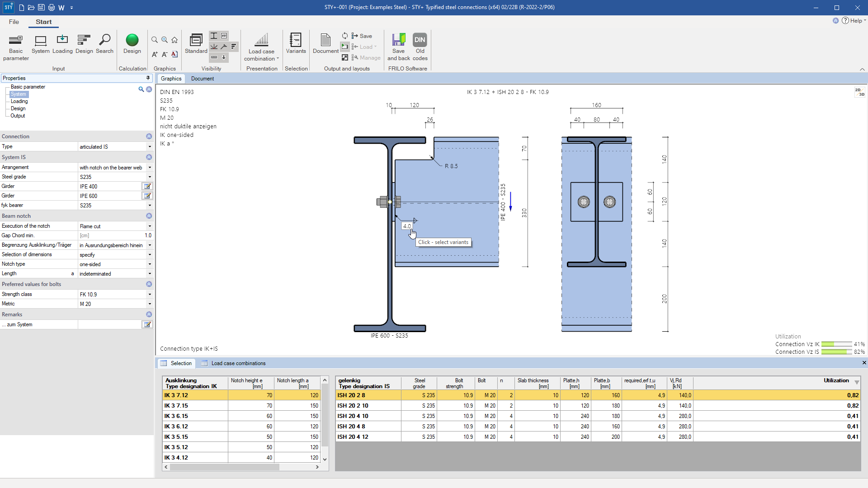Viewport: 868px width, 488px height.
Task: Switch to the Graphics tab
Action: 171,79
